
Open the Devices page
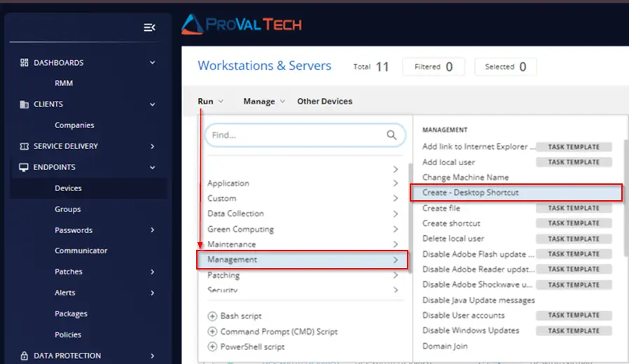(88, 188)
